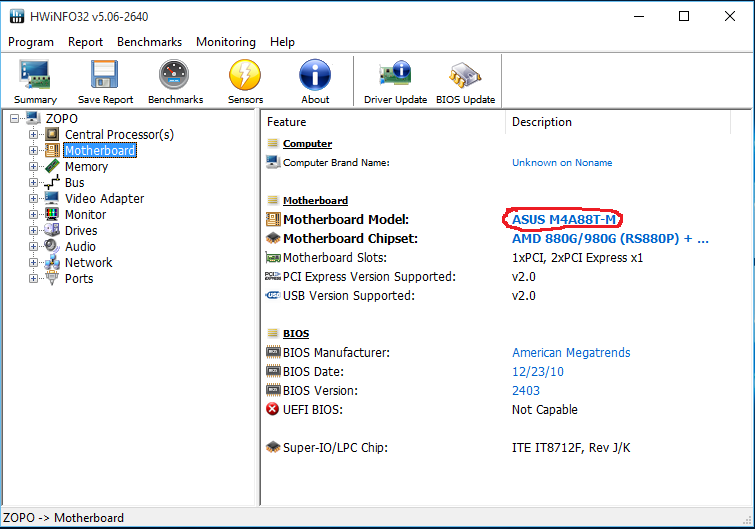Click the About info icon

pos(315,75)
